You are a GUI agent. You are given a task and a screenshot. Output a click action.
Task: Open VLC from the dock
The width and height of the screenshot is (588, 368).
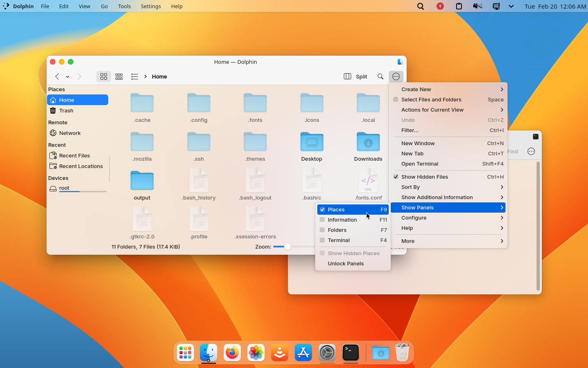pyautogui.click(x=280, y=352)
